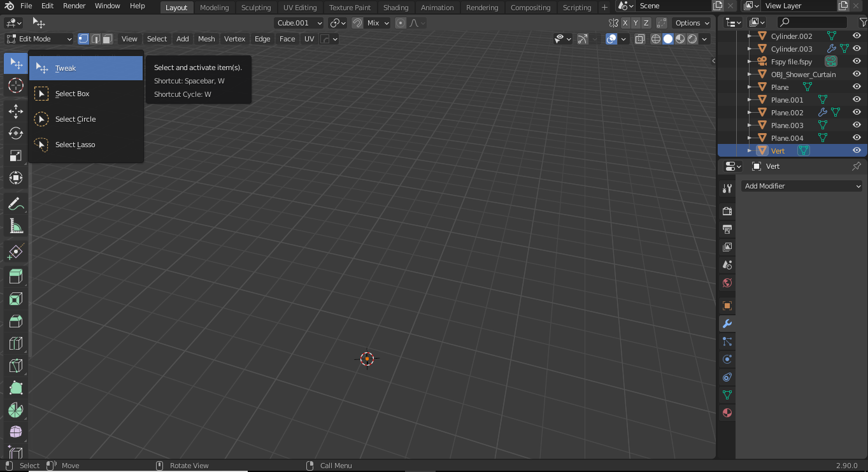868x472 pixels.
Task: Select the Cursor tool in the toolbar
Action: (16, 85)
